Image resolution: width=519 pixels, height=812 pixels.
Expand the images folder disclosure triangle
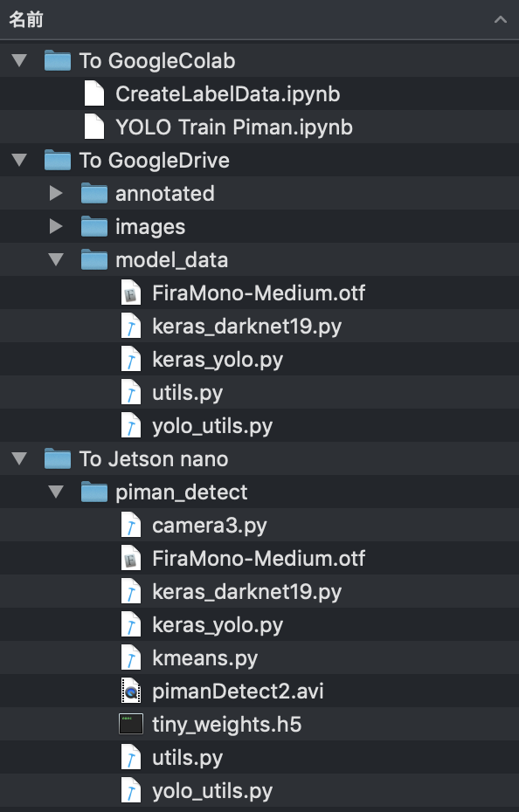click(56, 226)
